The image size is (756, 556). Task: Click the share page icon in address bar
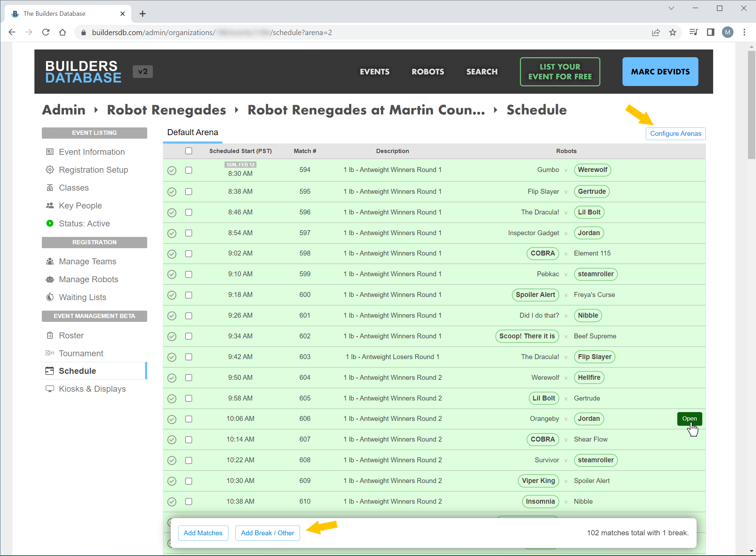tap(656, 32)
